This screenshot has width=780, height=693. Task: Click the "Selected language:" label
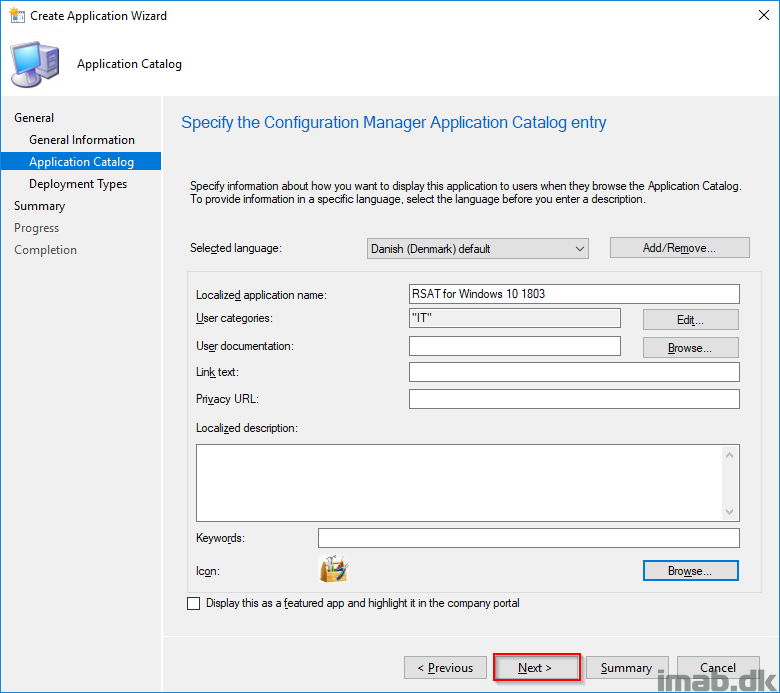(236, 248)
